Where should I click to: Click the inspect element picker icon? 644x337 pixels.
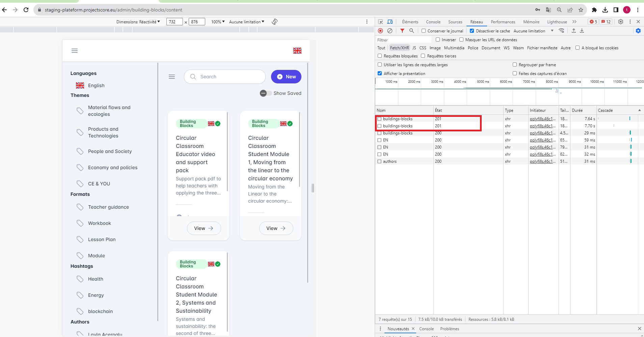380,22
